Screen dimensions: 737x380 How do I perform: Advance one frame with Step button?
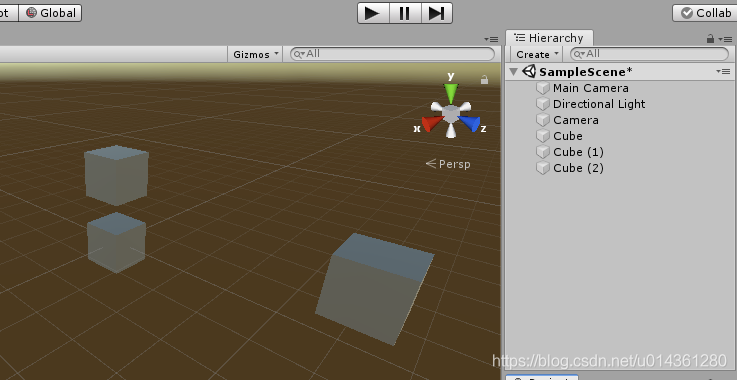pos(436,13)
